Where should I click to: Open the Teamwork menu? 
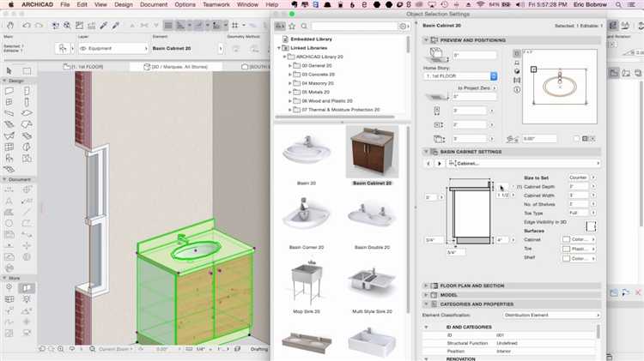(x=216, y=4)
